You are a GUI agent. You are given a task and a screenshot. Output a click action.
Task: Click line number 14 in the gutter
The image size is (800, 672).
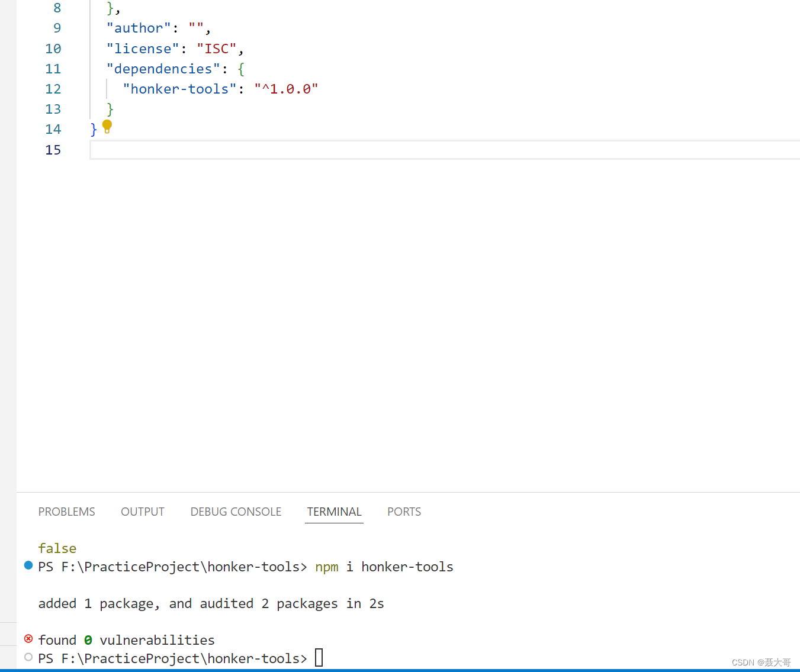pos(53,129)
